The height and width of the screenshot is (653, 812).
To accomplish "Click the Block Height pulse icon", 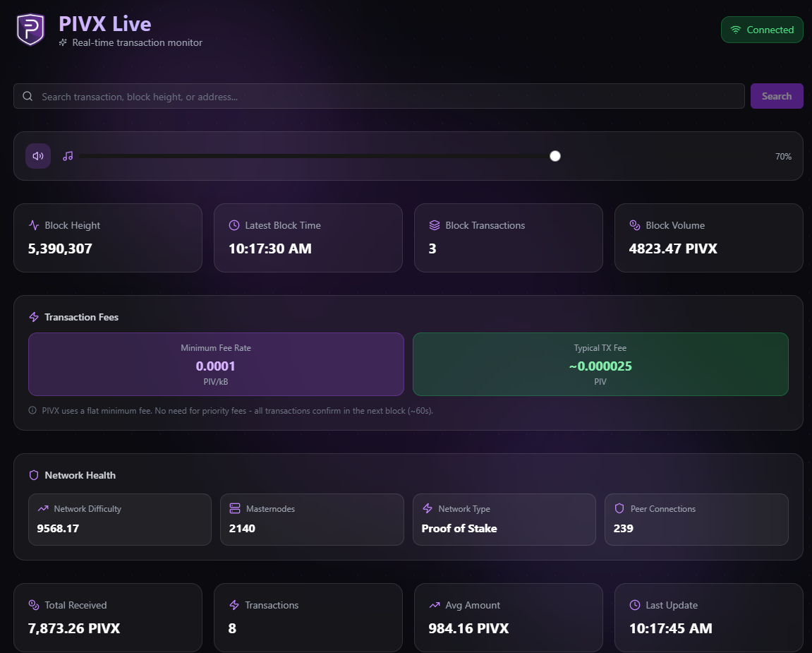I will [34, 225].
